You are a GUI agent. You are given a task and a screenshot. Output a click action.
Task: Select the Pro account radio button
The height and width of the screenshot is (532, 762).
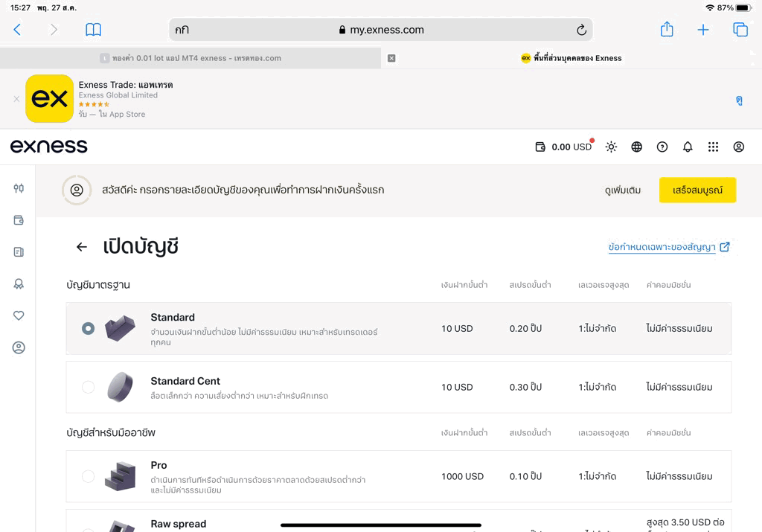[88, 476]
